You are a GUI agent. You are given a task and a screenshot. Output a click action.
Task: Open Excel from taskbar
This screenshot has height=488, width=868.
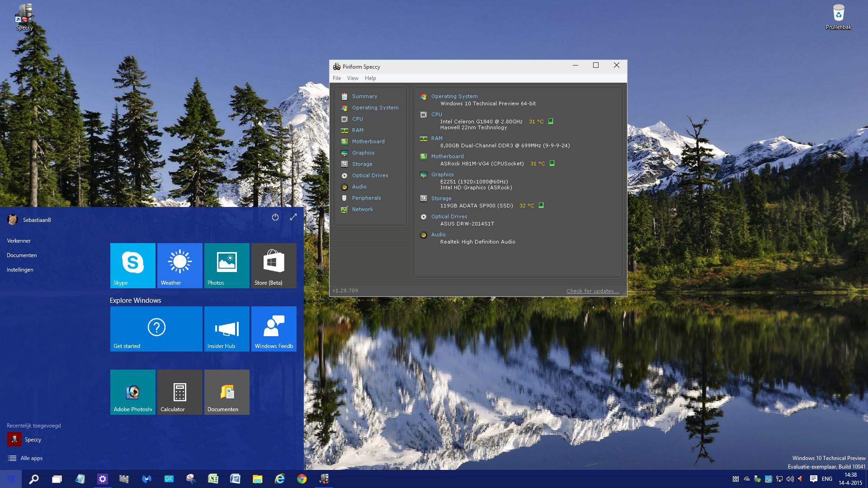[213, 479]
